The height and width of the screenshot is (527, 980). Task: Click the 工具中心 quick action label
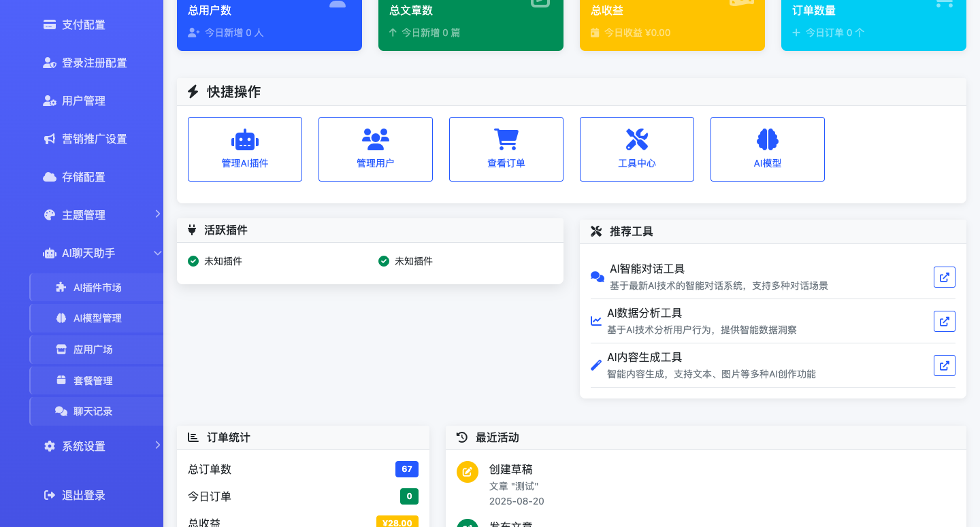pyautogui.click(x=637, y=163)
